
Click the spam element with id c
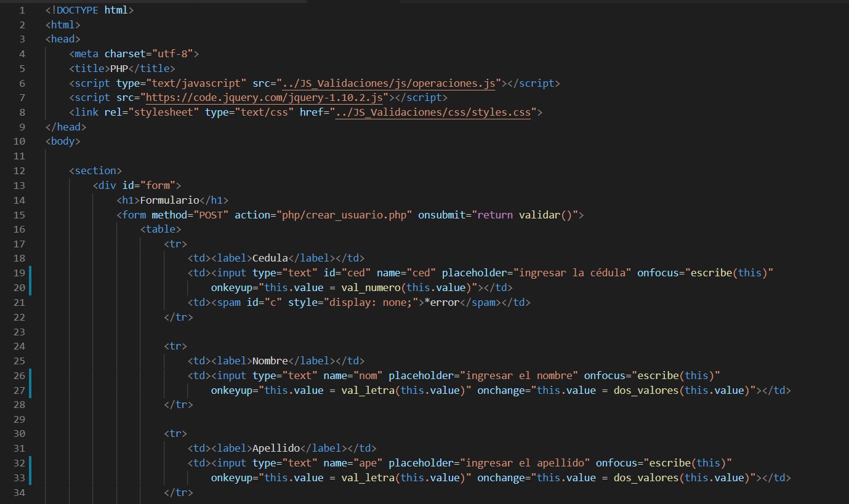[x=229, y=302]
